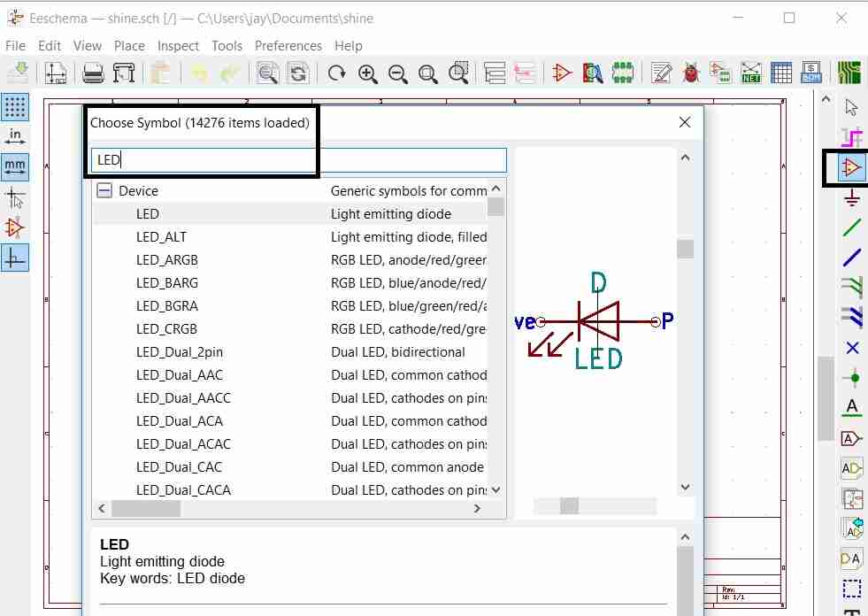This screenshot has width=868, height=616.
Task: Open PCB layout editor icon
Action: pos(849,73)
